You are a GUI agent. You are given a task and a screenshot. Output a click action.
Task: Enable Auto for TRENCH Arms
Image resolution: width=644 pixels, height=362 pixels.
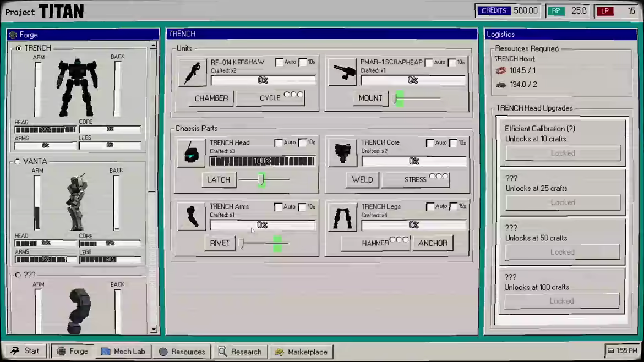pos(279,206)
